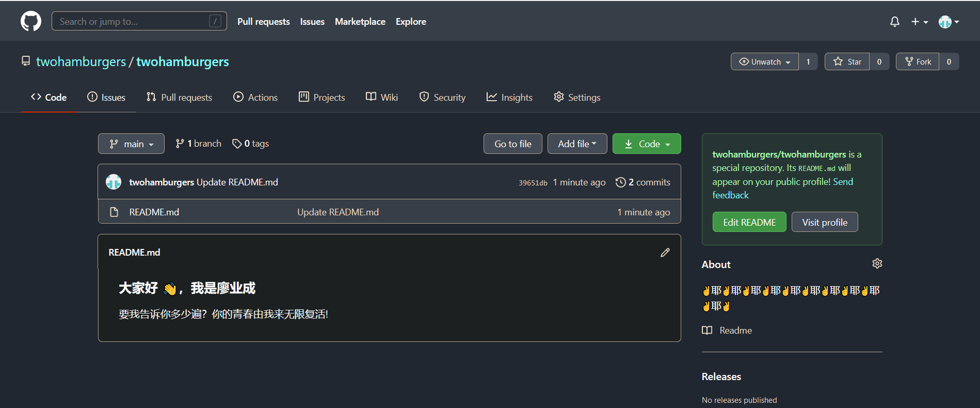Fork this repository
The width and height of the screenshot is (980, 408).
(918, 61)
